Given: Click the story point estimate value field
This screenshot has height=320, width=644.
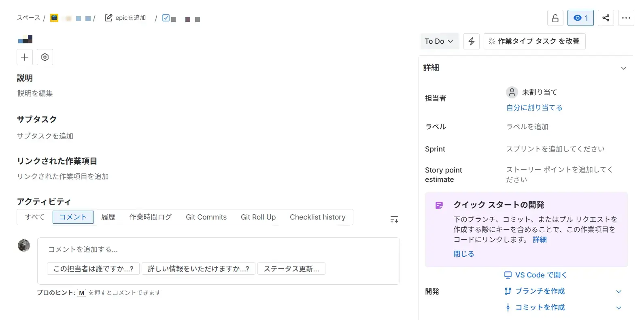Looking at the screenshot, I should [x=559, y=175].
